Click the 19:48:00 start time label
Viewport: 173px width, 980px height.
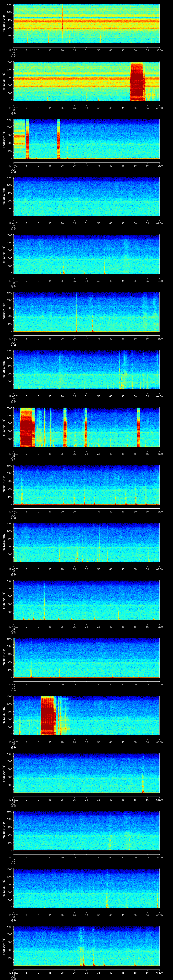pos(14,684)
